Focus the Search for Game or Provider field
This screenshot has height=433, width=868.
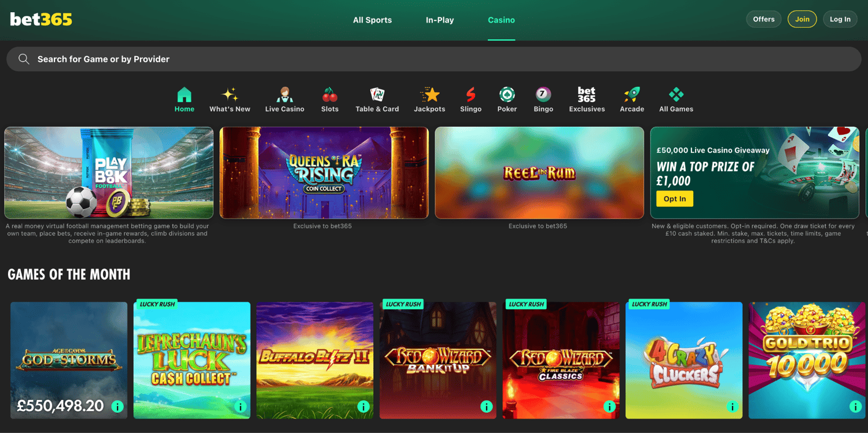coord(434,59)
